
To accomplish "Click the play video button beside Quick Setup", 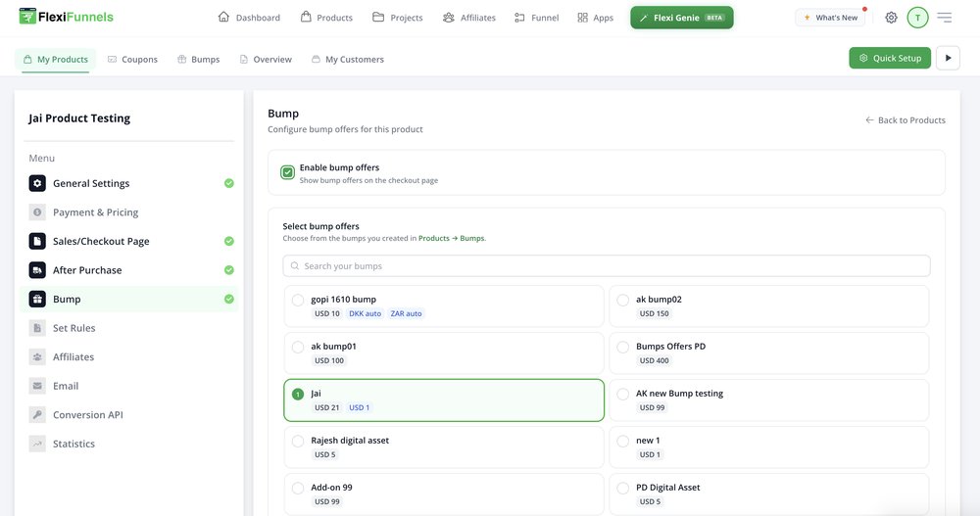I will click(x=948, y=58).
